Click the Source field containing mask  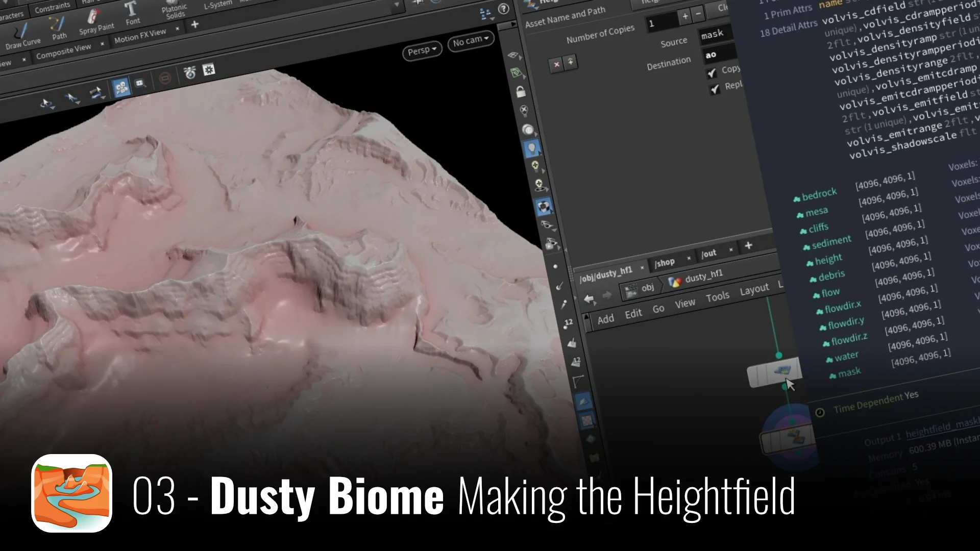click(x=715, y=34)
